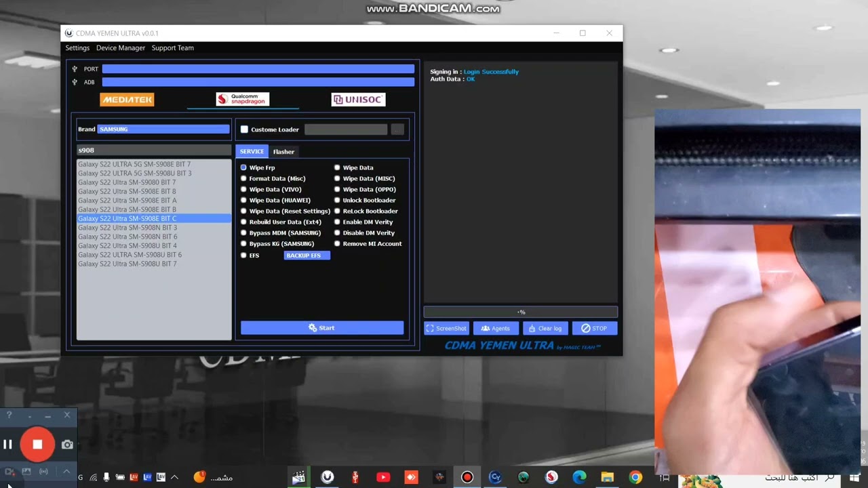Switch to the Flasher tab
The image size is (868, 488).
coord(283,152)
